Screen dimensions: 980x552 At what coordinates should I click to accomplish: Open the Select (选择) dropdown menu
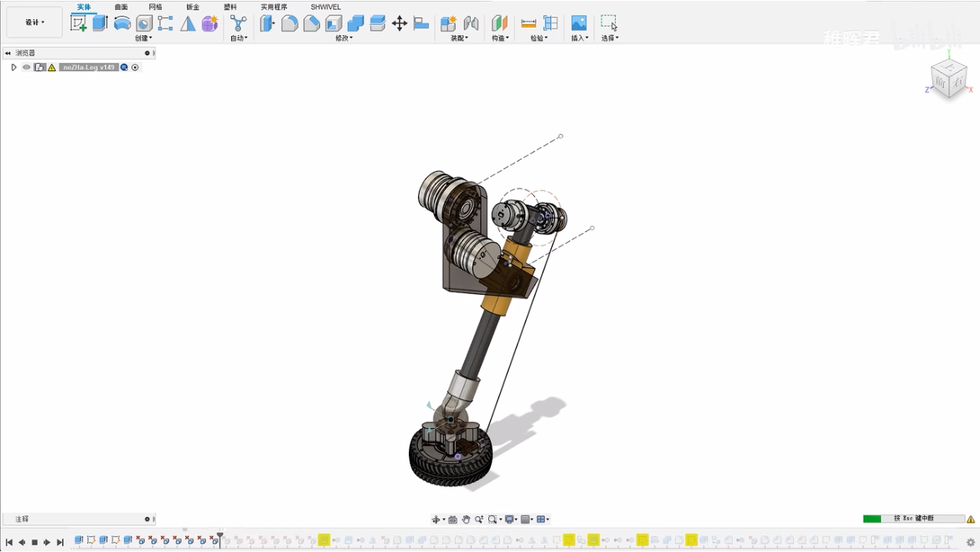[x=610, y=39]
